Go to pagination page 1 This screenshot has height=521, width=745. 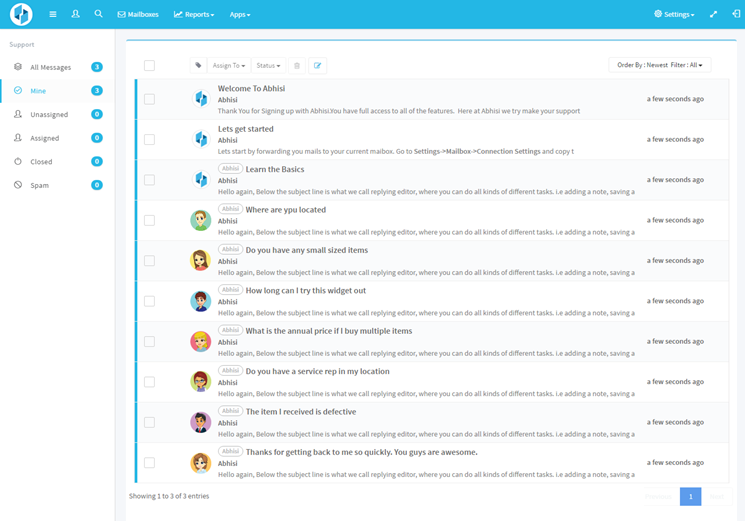pos(690,496)
